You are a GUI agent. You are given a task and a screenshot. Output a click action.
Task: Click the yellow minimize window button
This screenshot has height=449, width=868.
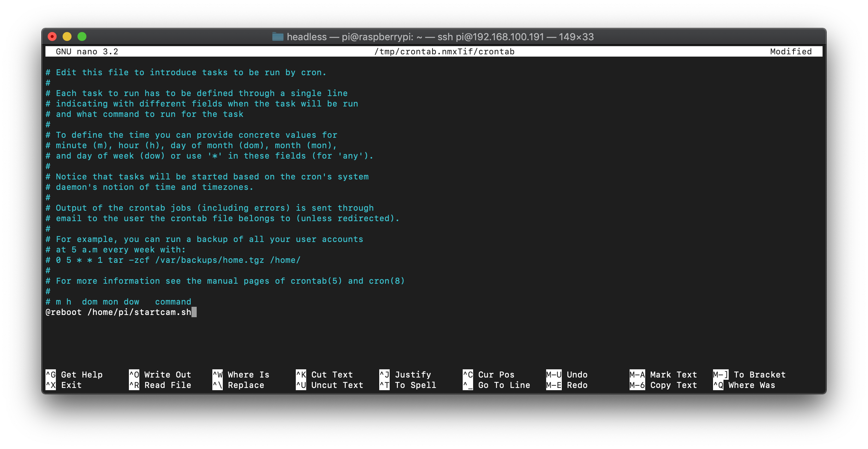(x=67, y=36)
